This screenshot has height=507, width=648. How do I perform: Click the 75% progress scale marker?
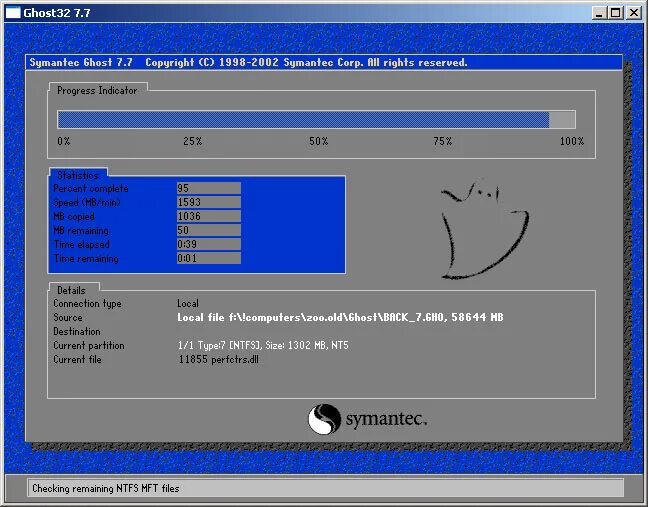click(x=443, y=141)
